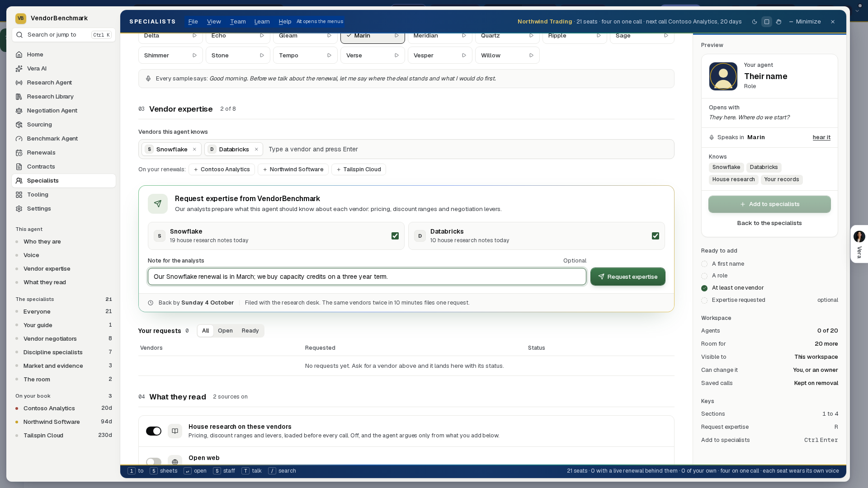
Task: Click the square window icon in title bar
Action: [767, 22]
